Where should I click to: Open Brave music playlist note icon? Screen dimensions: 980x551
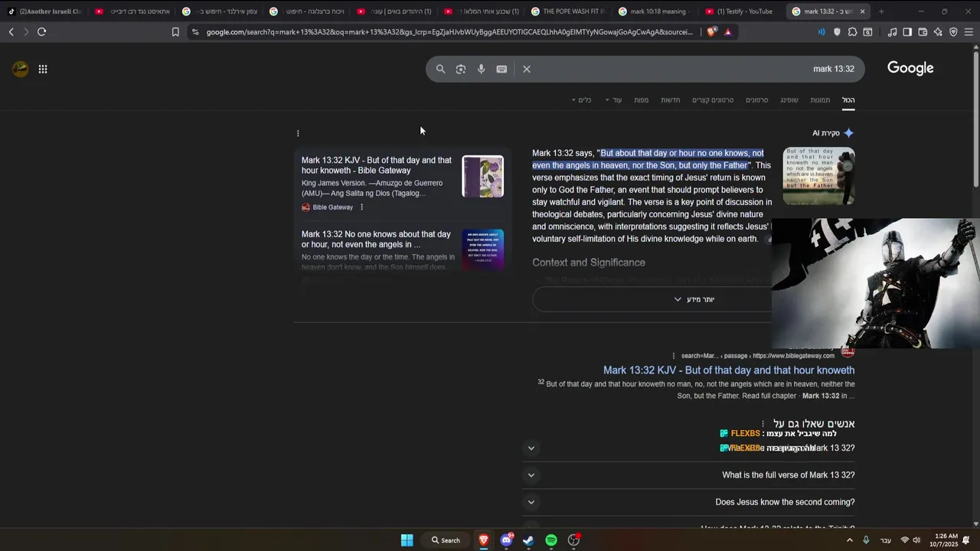pyautogui.click(x=892, y=32)
